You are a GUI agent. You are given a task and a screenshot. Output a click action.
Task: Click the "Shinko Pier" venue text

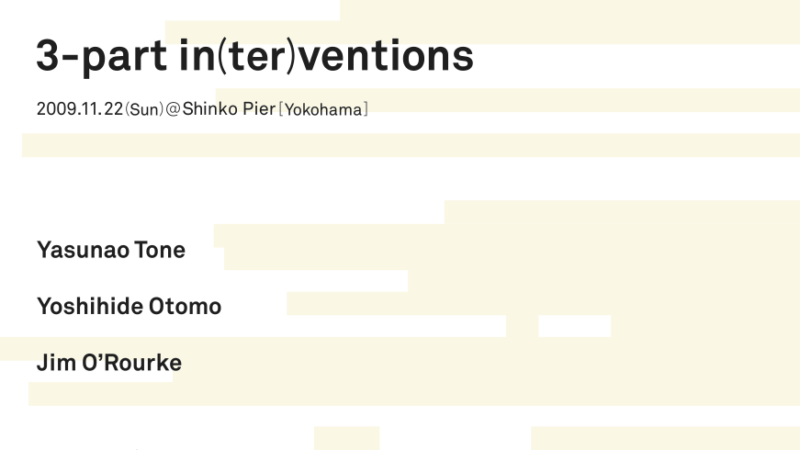coord(229,109)
